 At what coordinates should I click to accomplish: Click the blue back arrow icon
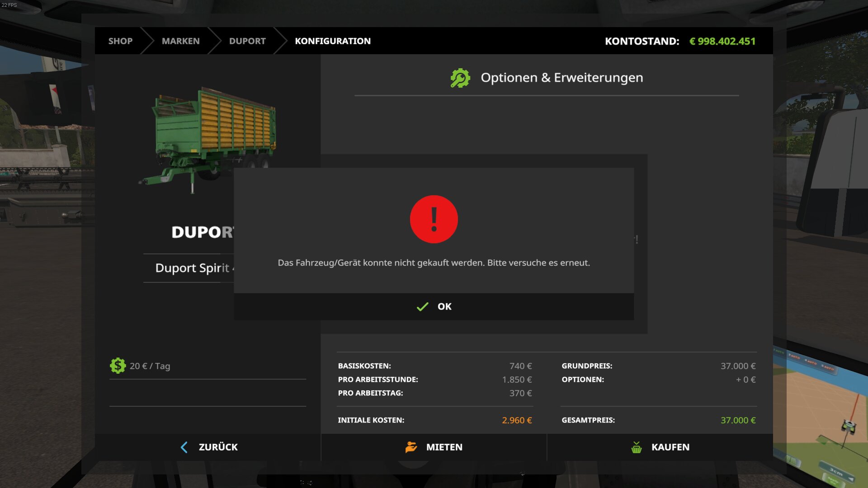point(184,447)
